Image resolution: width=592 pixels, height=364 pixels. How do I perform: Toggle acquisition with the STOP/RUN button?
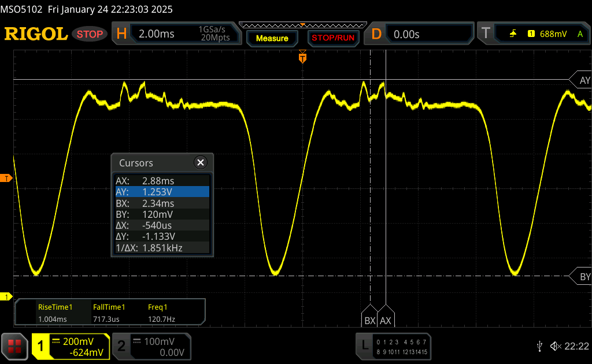click(332, 38)
